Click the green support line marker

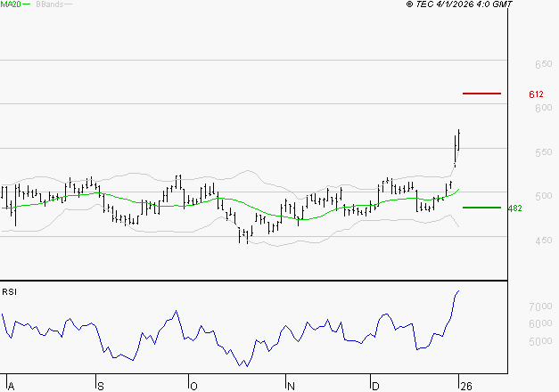[481, 208]
